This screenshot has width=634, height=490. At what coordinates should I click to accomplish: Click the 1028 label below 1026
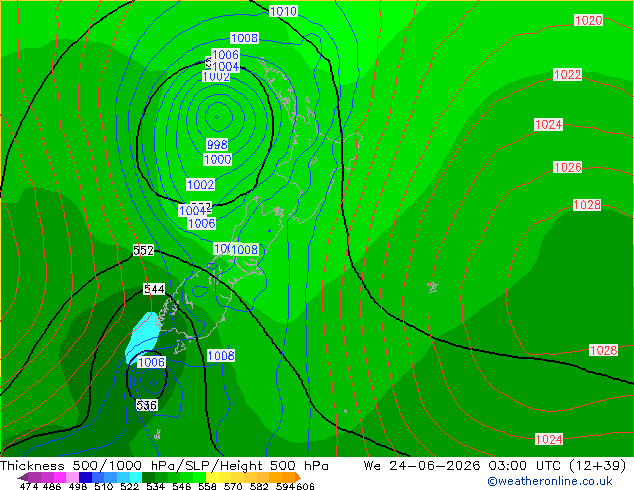point(587,205)
